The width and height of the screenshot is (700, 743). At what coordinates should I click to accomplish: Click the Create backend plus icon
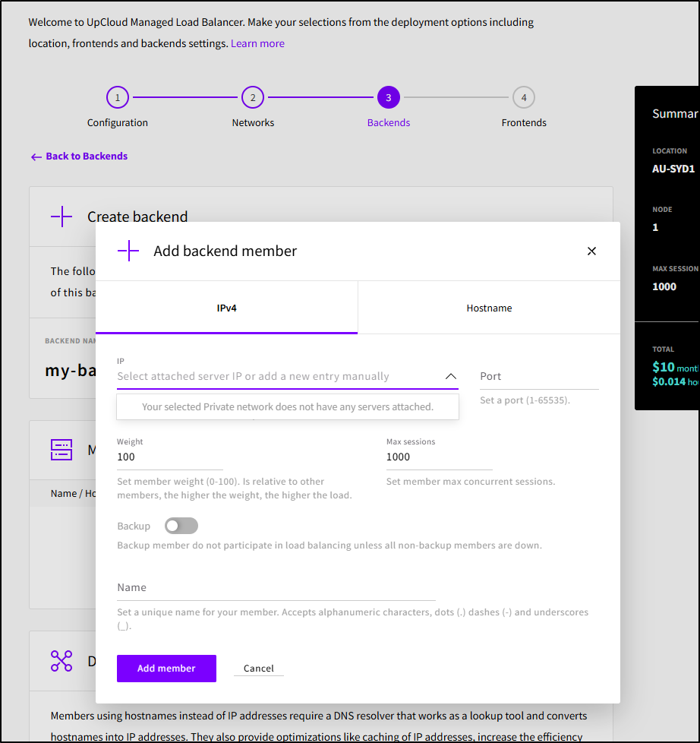coord(61,217)
